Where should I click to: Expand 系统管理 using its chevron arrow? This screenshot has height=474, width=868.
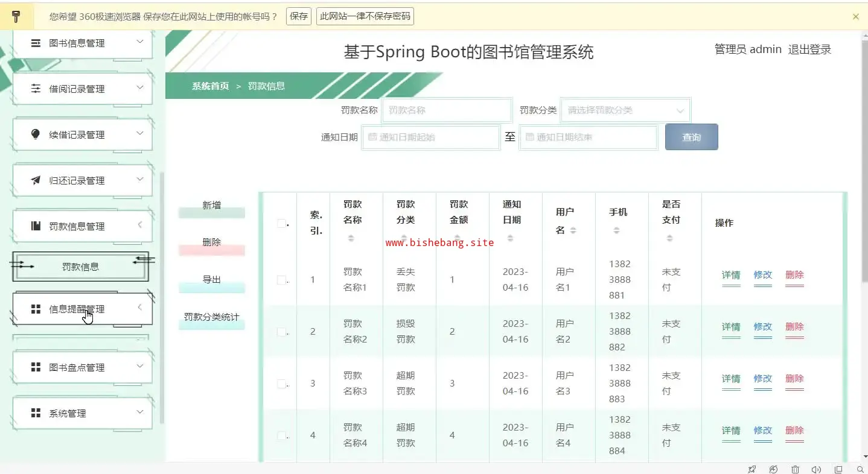pyautogui.click(x=140, y=412)
